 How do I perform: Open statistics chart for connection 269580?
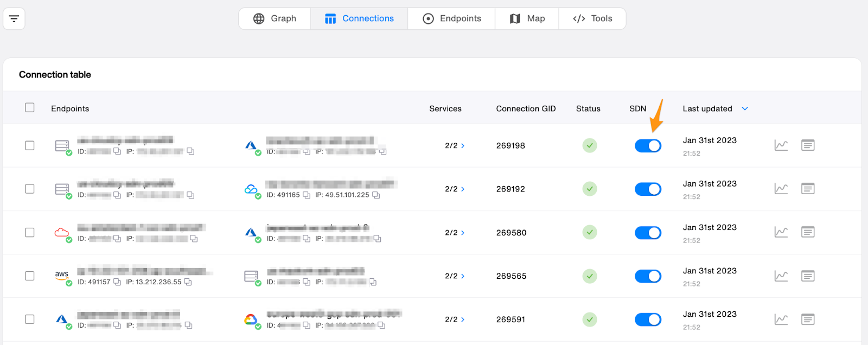781,232
